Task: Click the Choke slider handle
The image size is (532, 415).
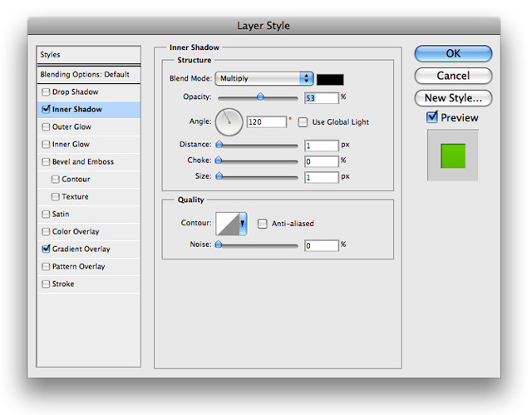Action: coord(219,161)
